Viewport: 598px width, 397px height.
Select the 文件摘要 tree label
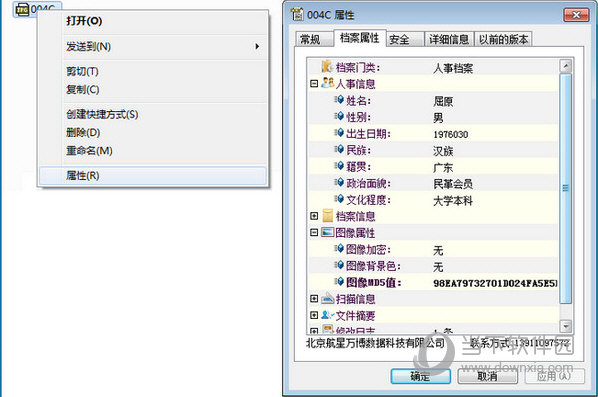(355, 315)
